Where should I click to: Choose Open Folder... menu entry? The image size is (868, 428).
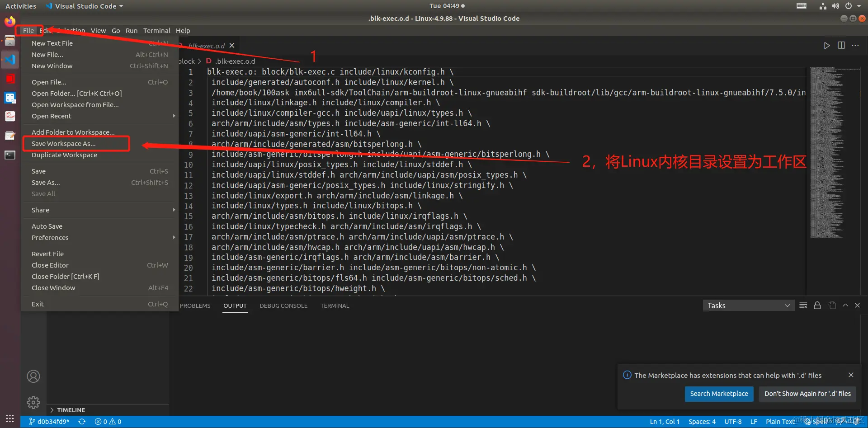point(100,94)
